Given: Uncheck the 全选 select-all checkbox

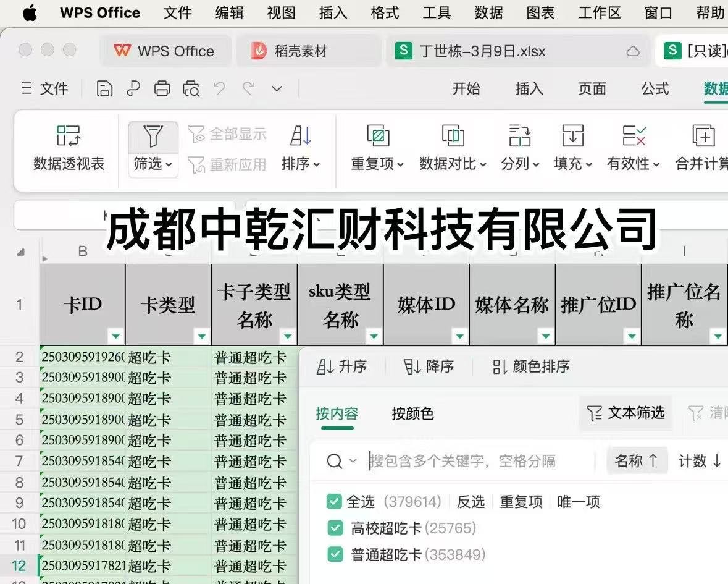Looking at the screenshot, I should coord(334,502).
